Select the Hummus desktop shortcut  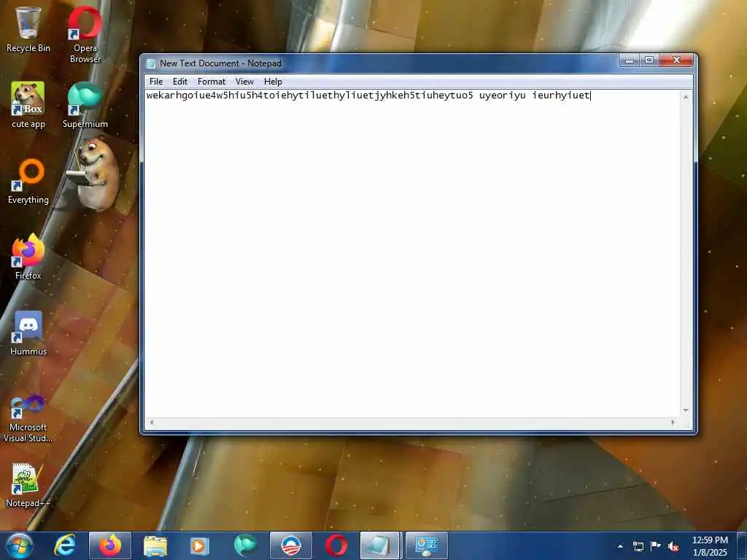pyautogui.click(x=28, y=332)
